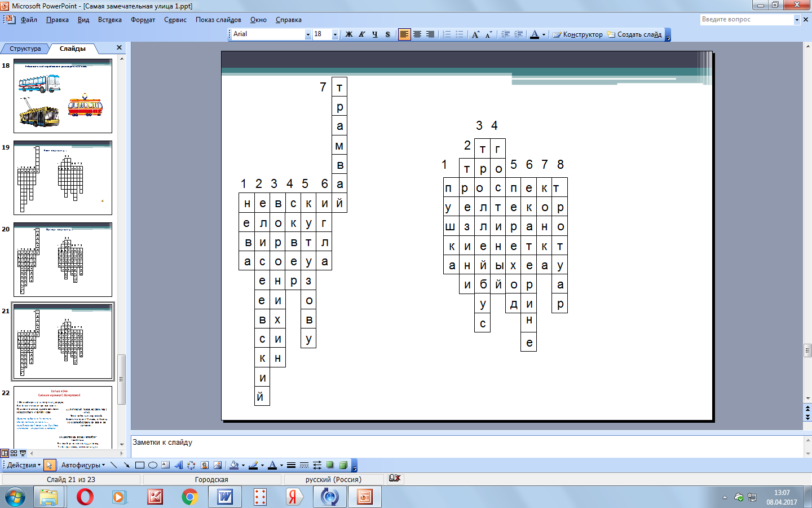Click the Insert WordArt icon
Screen dimensions: 812x508
pyautogui.click(x=179, y=465)
